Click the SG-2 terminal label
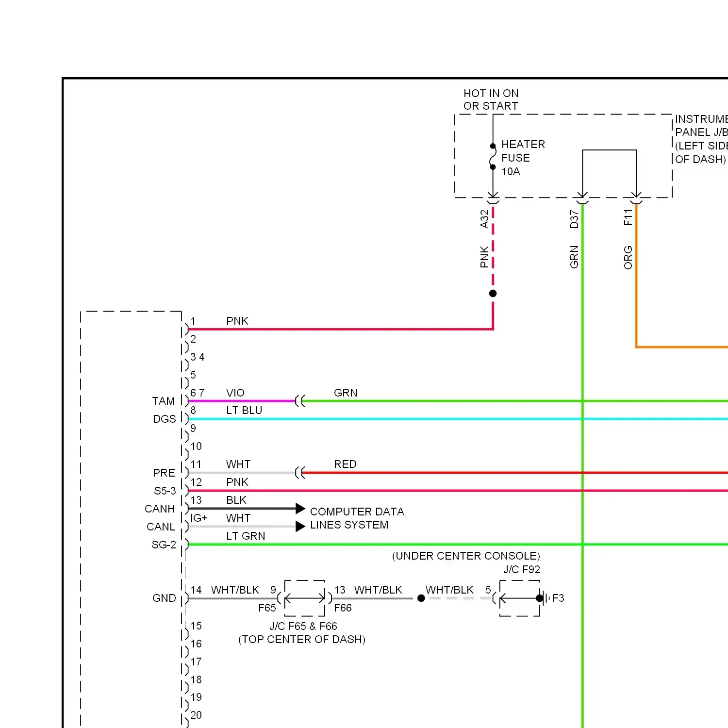 coord(164,545)
